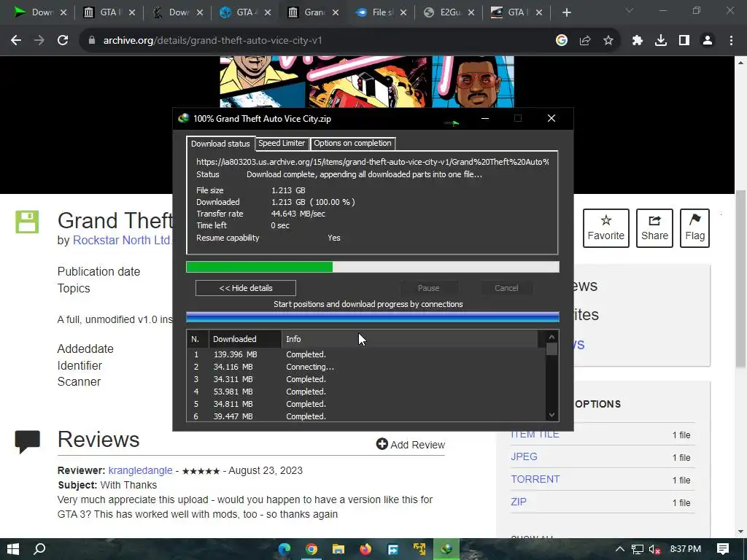This screenshot has height=560, width=747.
Task: Open File Explorer from taskbar
Action: (338, 549)
